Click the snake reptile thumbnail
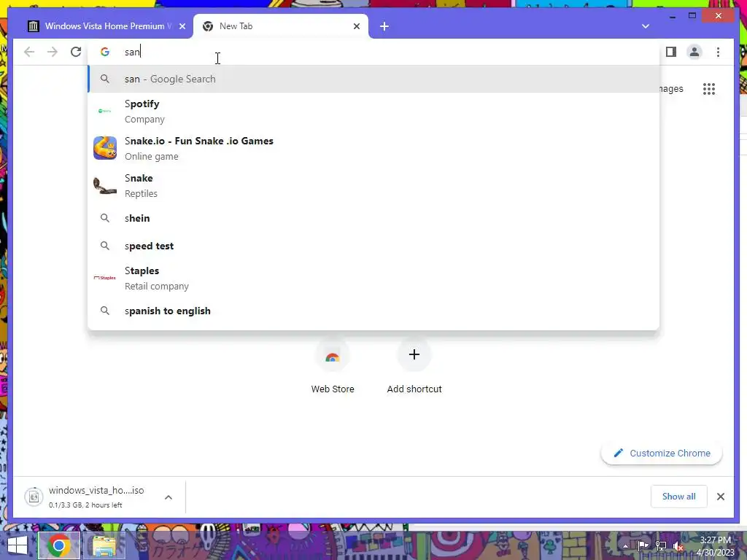 tap(105, 185)
